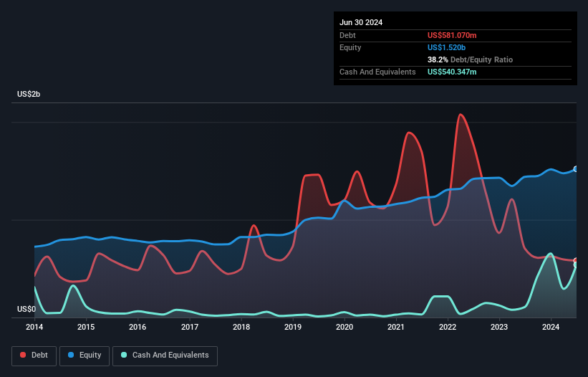
Task: Click the red Debt legend dot
Action: pos(23,355)
